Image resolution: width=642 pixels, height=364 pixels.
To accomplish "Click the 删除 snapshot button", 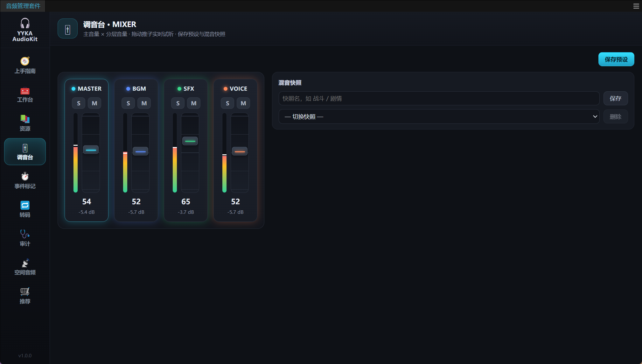I will pyautogui.click(x=616, y=116).
